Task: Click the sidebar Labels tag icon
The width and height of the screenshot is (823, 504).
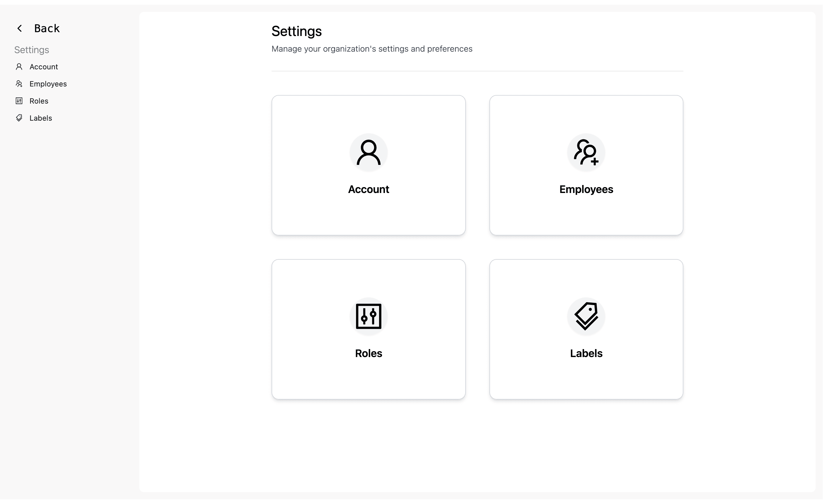Action: point(19,118)
